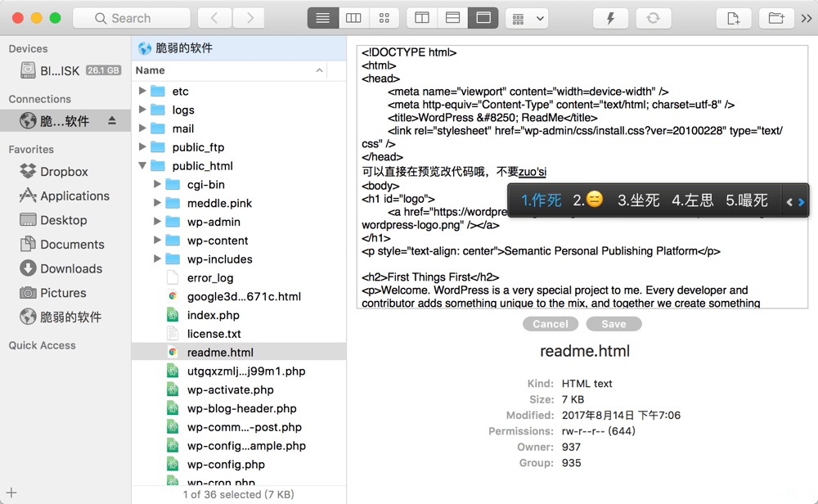This screenshot has height=504, width=818.
Task: Select the wp-config...ample.php file
Action: point(239,446)
